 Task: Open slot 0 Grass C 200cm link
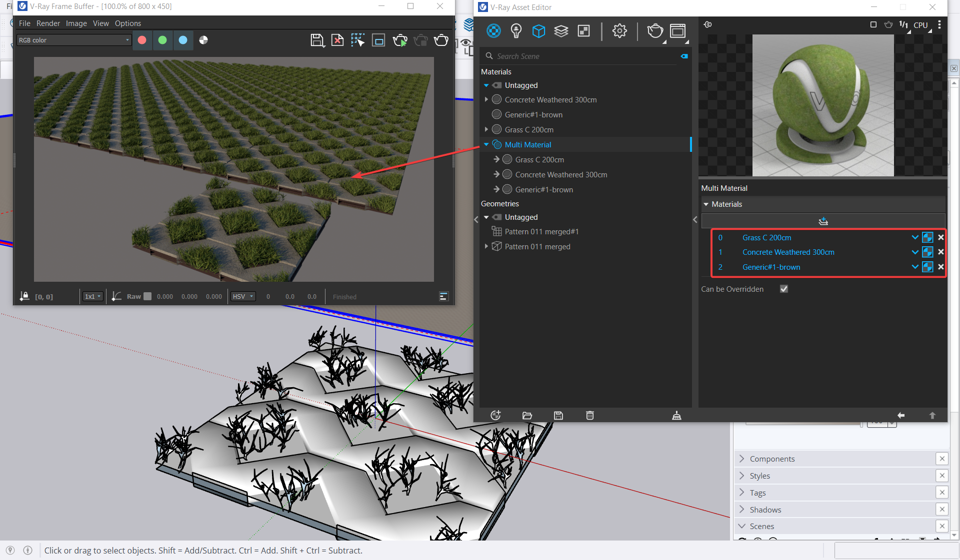766,238
